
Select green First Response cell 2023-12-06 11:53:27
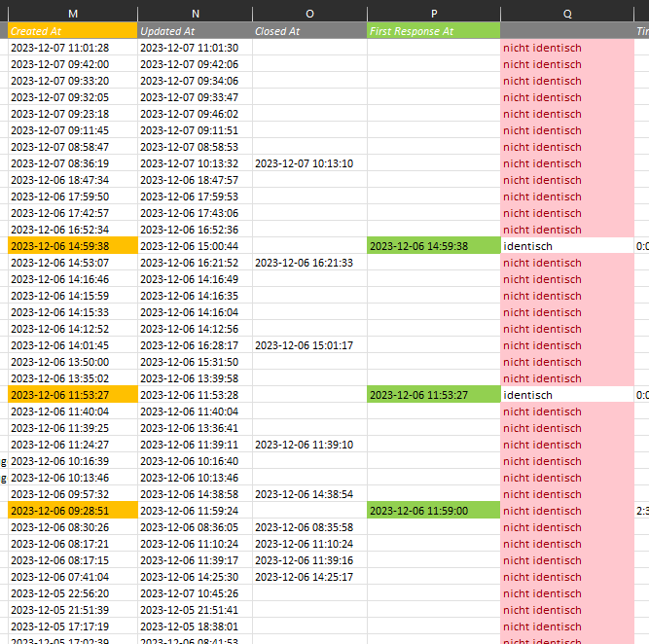[434, 395]
